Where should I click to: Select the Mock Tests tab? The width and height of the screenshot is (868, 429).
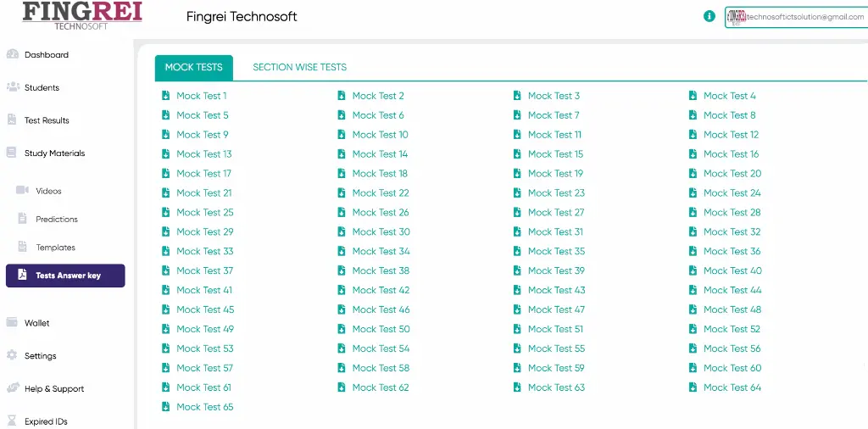click(x=193, y=68)
